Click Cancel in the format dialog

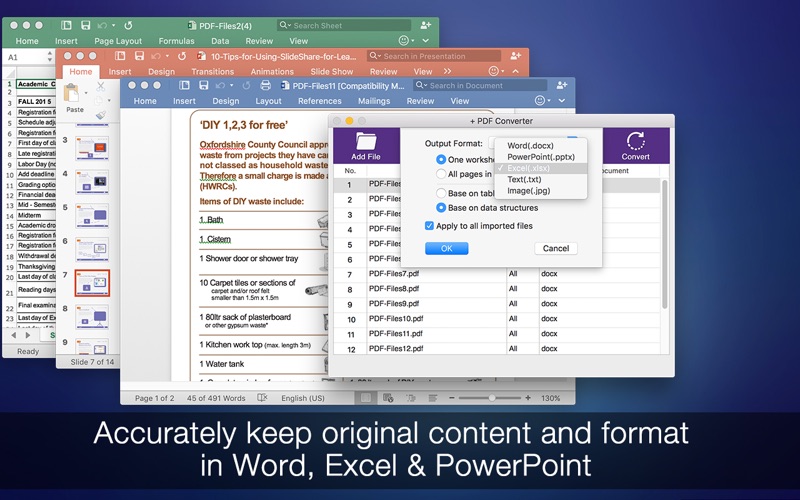[x=556, y=248]
